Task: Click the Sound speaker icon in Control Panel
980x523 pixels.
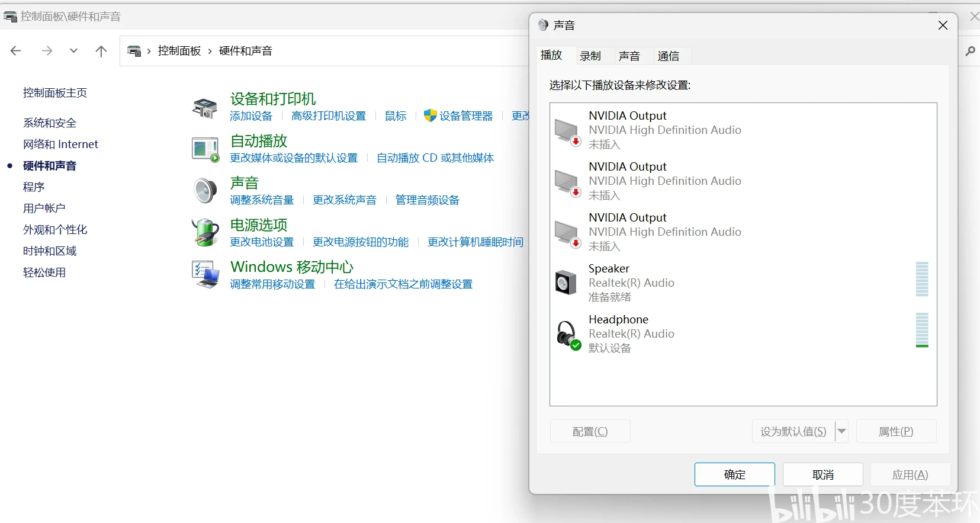Action: point(205,191)
